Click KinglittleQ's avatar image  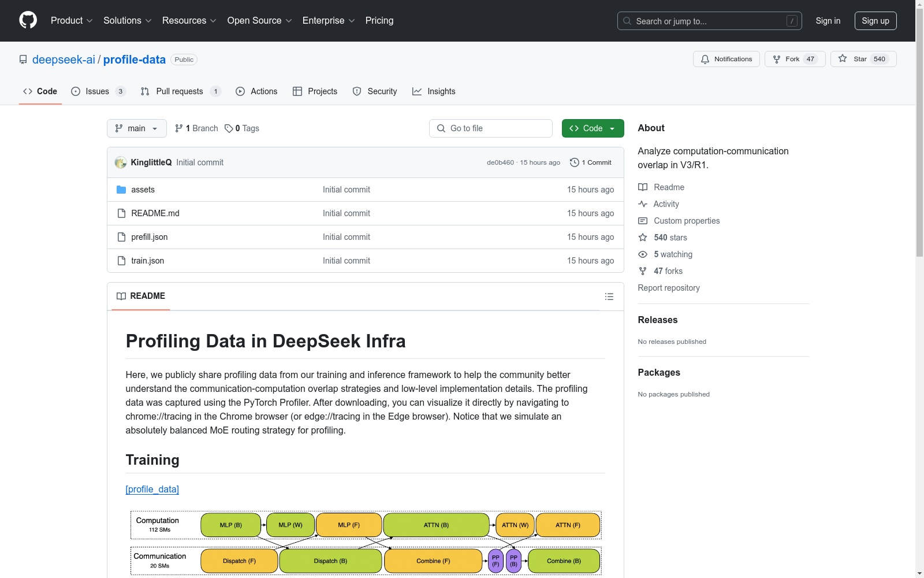coord(121,162)
